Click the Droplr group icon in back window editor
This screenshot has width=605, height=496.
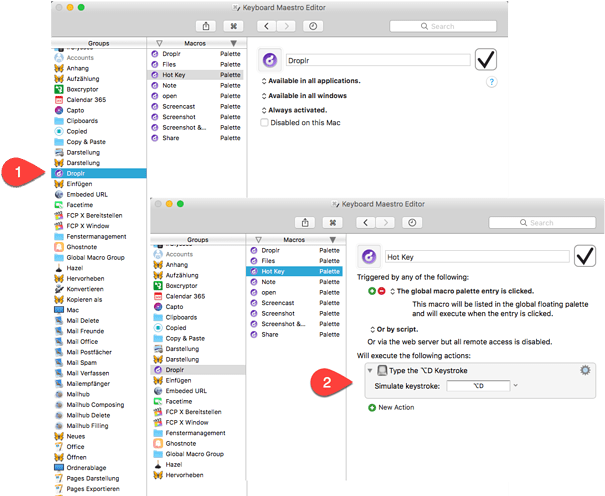click(x=270, y=60)
